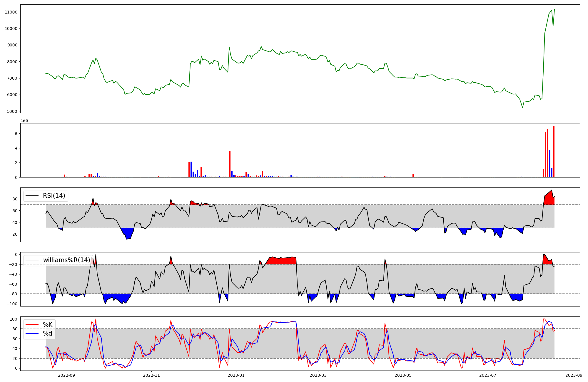
Task: Click the RSI(14) legend label
Action: coord(54,196)
